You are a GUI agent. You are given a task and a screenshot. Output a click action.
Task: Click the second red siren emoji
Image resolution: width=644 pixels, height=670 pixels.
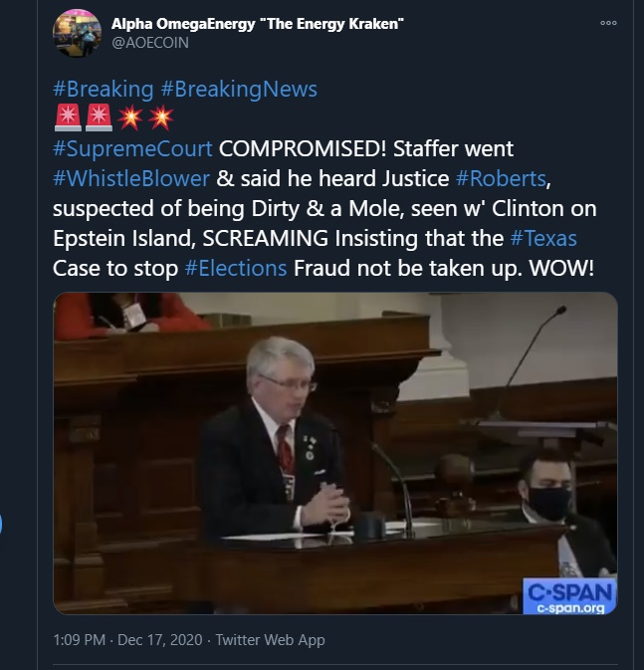[99, 117]
